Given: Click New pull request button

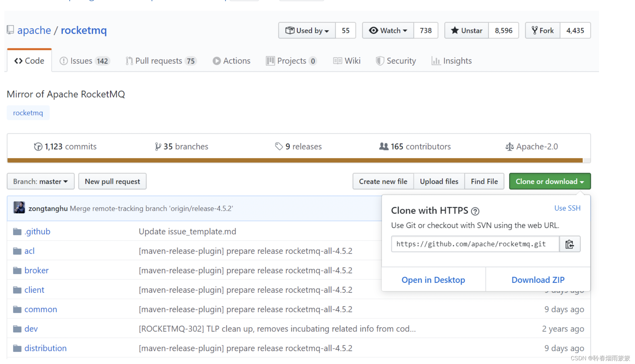Looking at the screenshot, I should pyautogui.click(x=112, y=181).
